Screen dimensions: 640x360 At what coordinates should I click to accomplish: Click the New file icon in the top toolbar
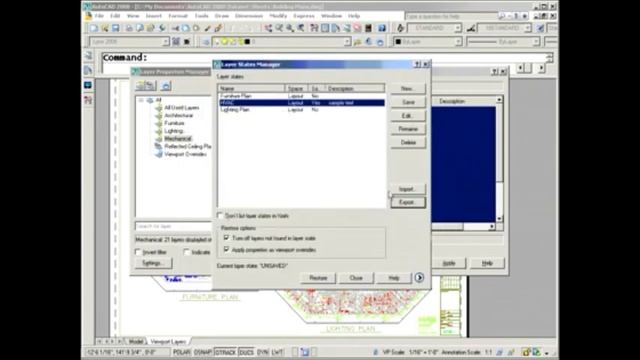(x=94, y=28)
